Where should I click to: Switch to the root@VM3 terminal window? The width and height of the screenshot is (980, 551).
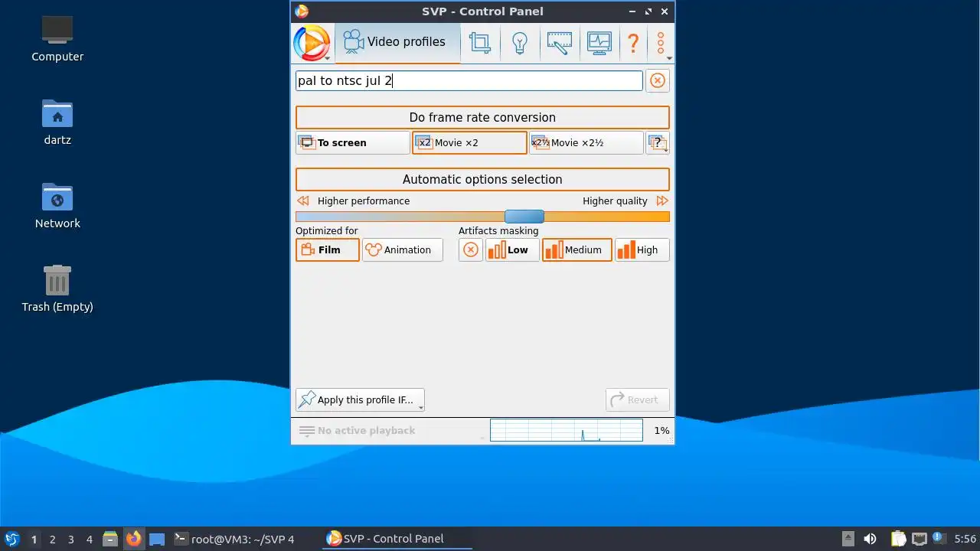(x=234, y=539)
